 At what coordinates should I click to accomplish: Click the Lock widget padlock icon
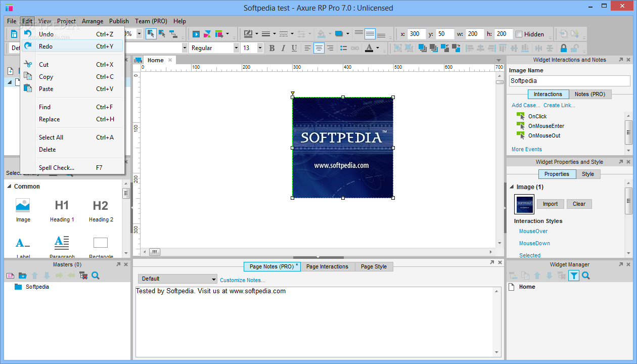point(563,48)
